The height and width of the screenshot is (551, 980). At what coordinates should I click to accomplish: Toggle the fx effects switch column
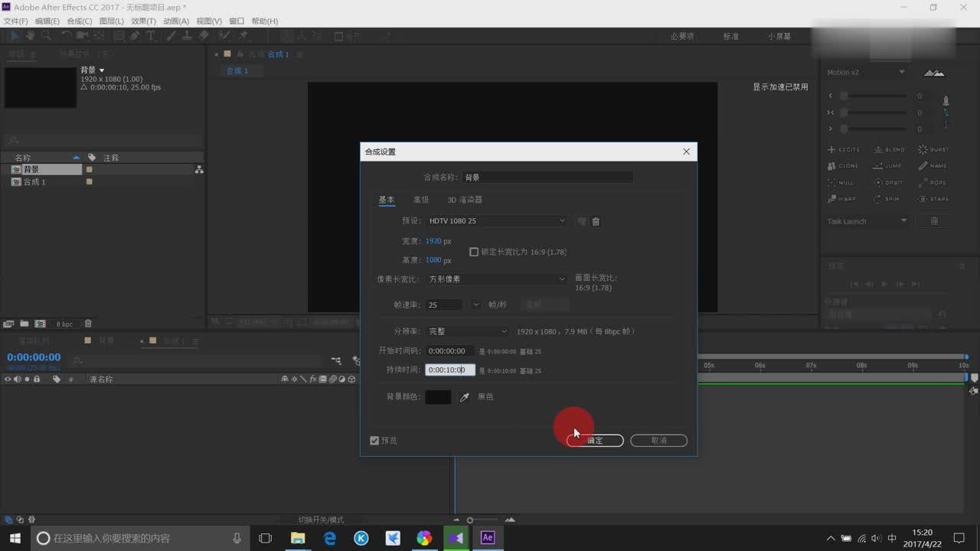click(313, 380)
